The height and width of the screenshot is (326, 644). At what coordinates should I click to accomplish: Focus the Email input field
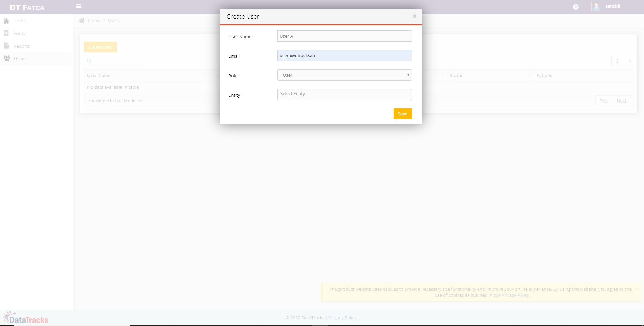[344, 55]
